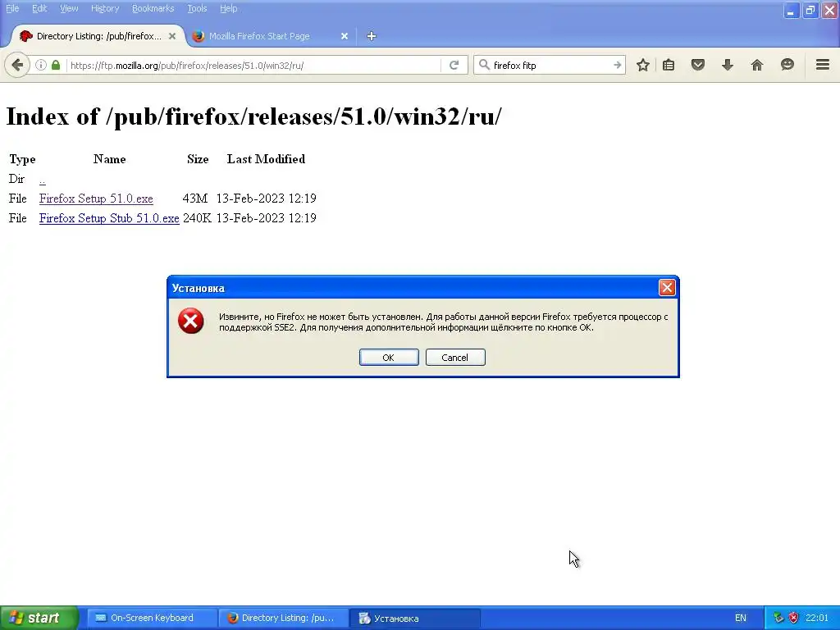The width and height of the screenshot is (840, 630).
Task: Go to Home page icon
Action: click(x=756, y=65)
